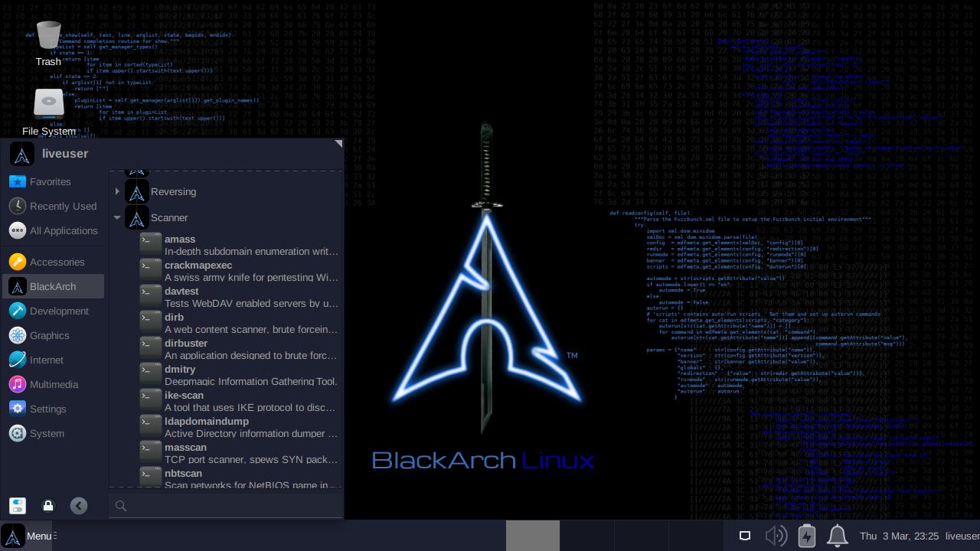This screenshot has height=551, width=980.
Task: Click the 'davtest' entry name
Action: tap(181, 292)
